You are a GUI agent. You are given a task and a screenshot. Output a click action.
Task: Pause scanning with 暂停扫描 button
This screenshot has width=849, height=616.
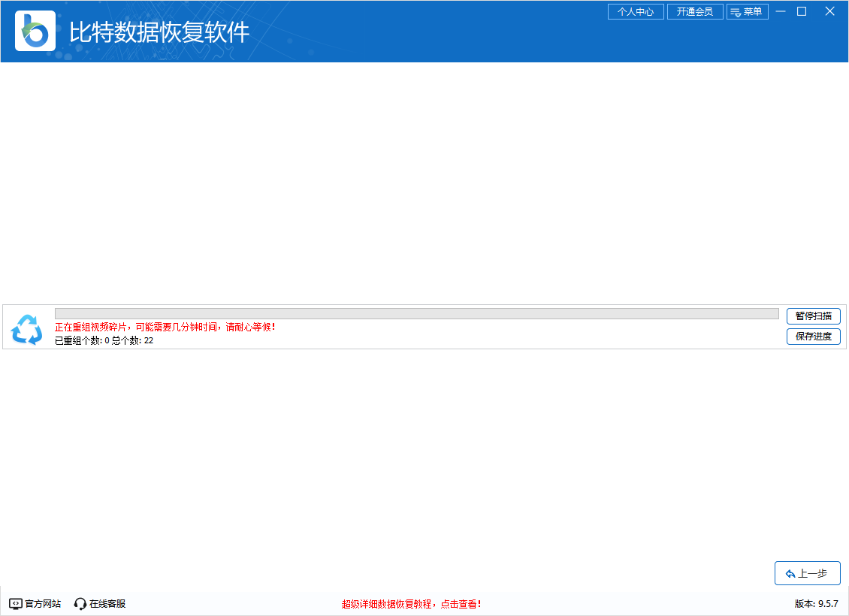(813, 316)
